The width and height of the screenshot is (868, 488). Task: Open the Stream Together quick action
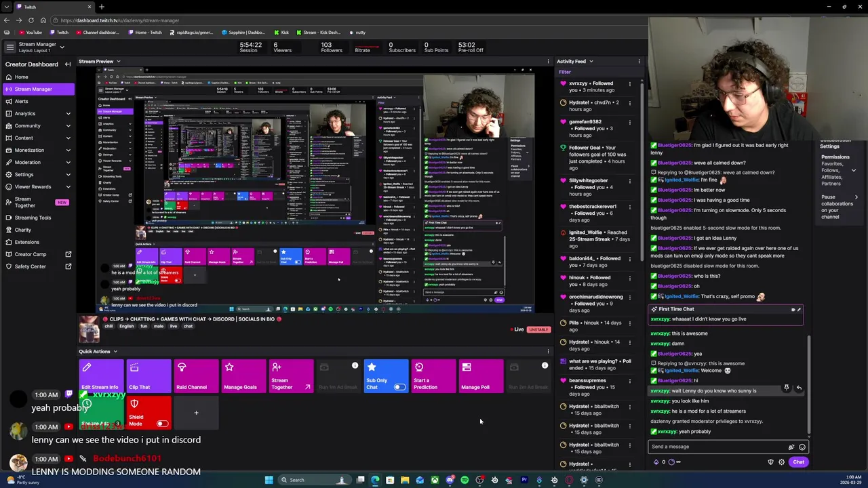(291, 376)
